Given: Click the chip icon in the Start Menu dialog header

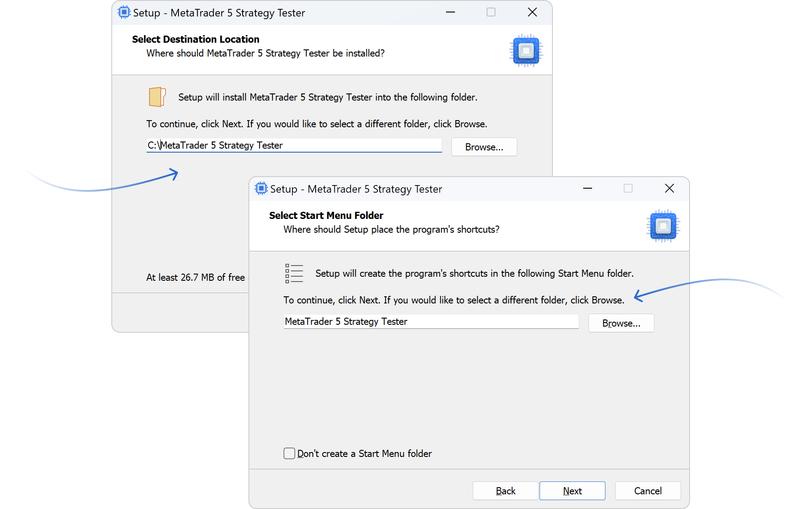Looking at the screenshot, I should coord(663,226).
